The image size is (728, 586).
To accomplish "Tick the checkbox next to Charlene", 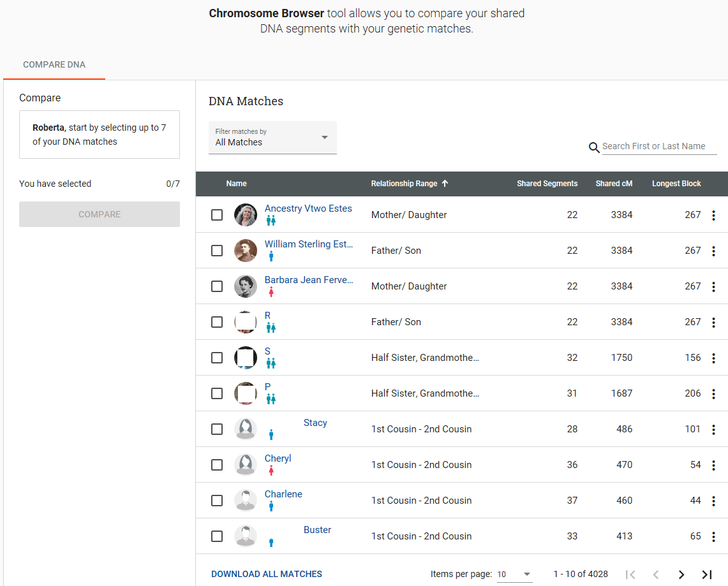I will coord(217,501).
